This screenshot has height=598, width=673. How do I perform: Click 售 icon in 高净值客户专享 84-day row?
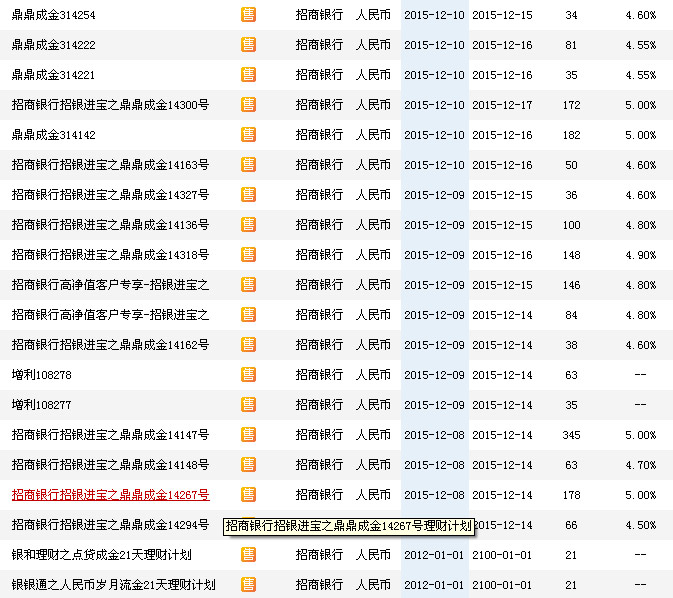pyautogui.click(x=248, y=315)
